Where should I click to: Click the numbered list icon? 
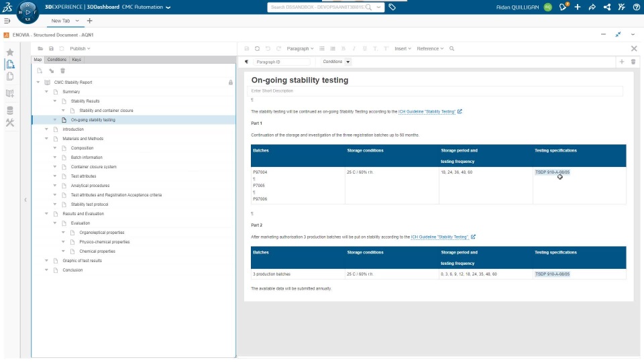pos(333,48)
